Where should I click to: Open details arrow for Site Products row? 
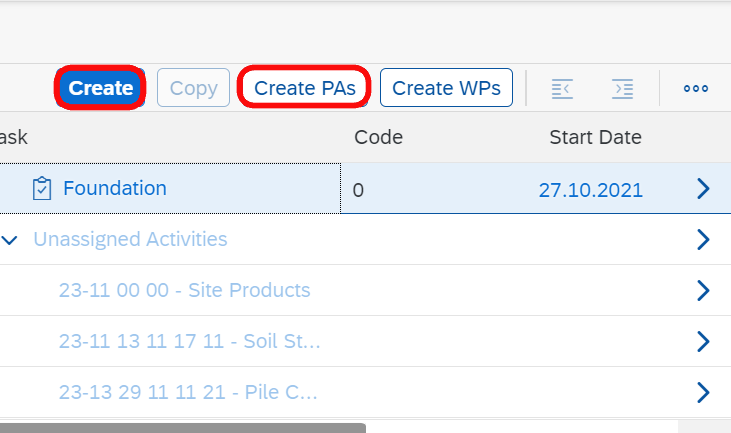click(703, 290)
